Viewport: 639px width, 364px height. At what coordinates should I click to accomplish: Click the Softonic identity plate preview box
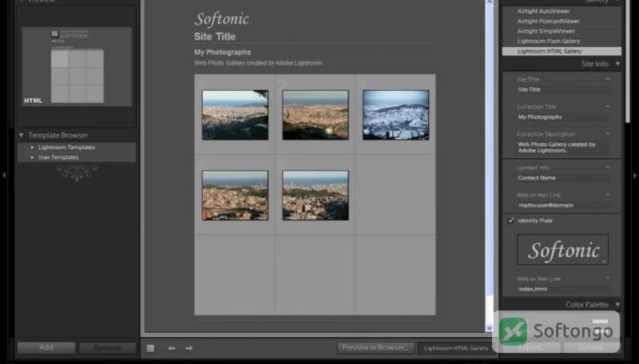[562, 250]
